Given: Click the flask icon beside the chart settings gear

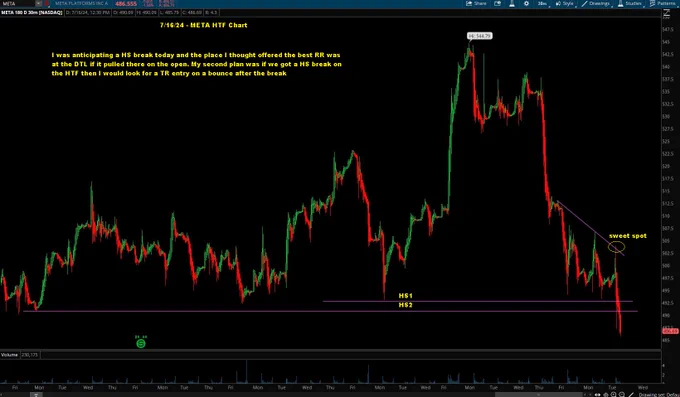Looking at the screenshot, I should pyautogui.click(x=512, y=3).
